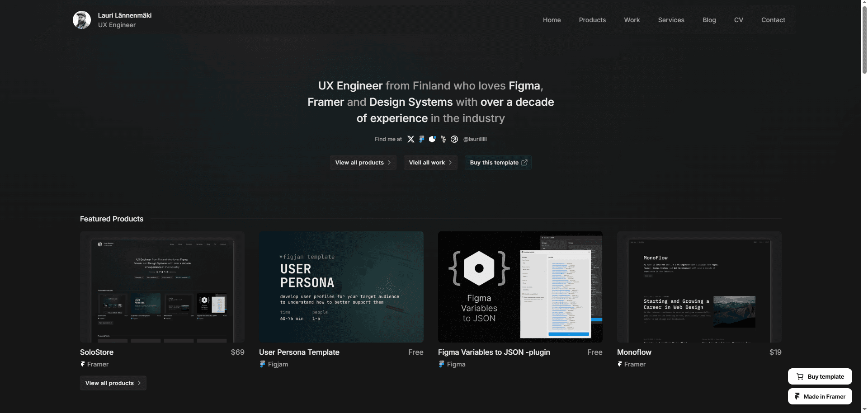Click chevron in lower View all products
This screenshot has width=868, height=413.
(139, 383)
